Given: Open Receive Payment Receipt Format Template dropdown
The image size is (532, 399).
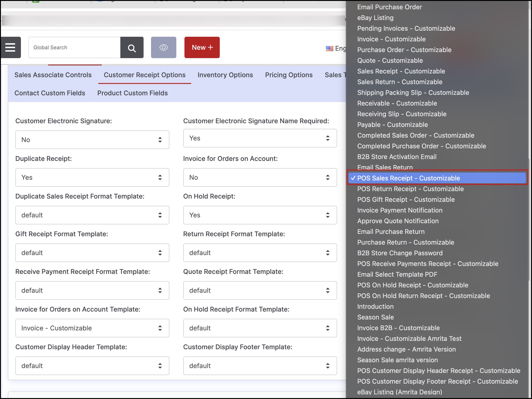Looking at the screenshot, I should click(x=92, y=290).
